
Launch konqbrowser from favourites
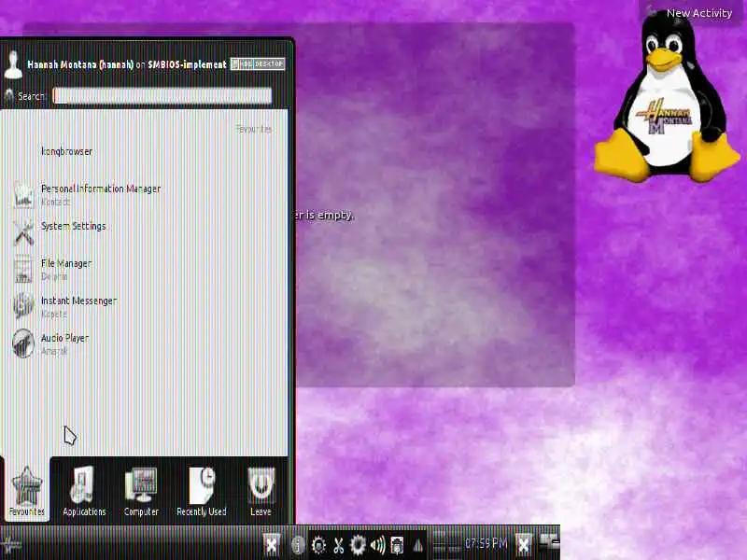click(x=66, y=151)
